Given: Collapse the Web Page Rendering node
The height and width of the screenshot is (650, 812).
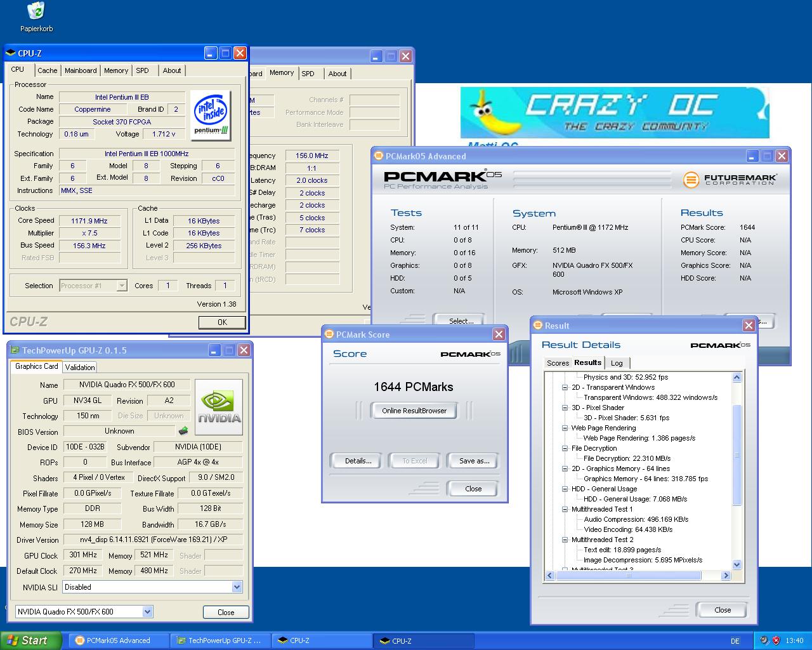Looking at the screenshot, I should pyautogui.click(x=565, y=428).
